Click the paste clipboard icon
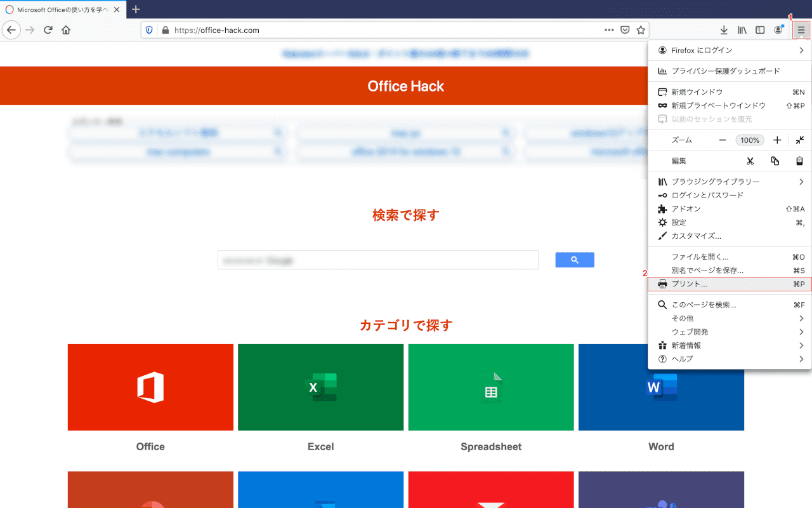This screenshot has height=508, width=812. pos(799,161)
